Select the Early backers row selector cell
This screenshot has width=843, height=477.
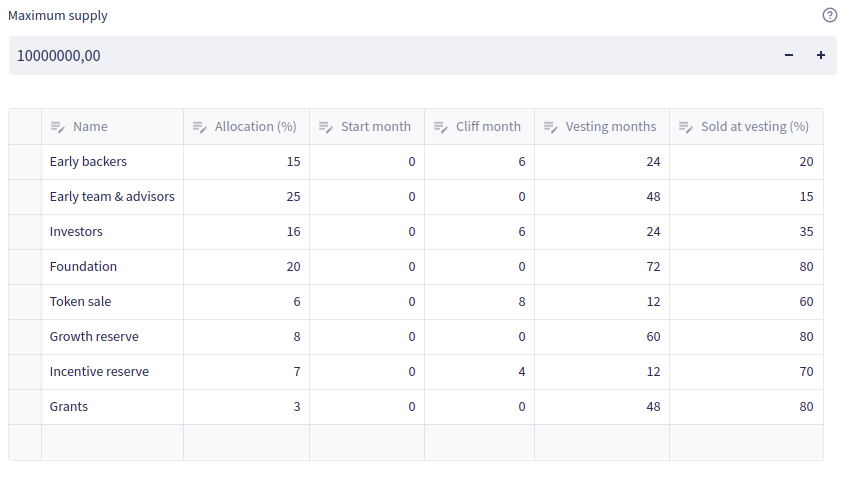25,162
